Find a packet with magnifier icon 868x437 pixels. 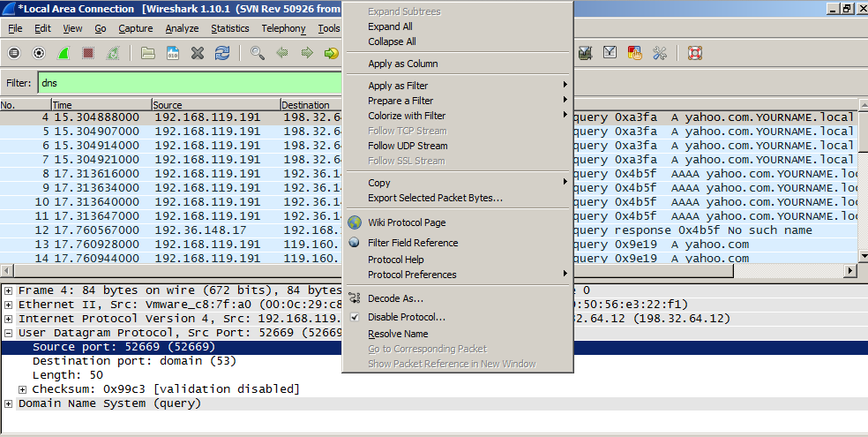tap(258, 53)
